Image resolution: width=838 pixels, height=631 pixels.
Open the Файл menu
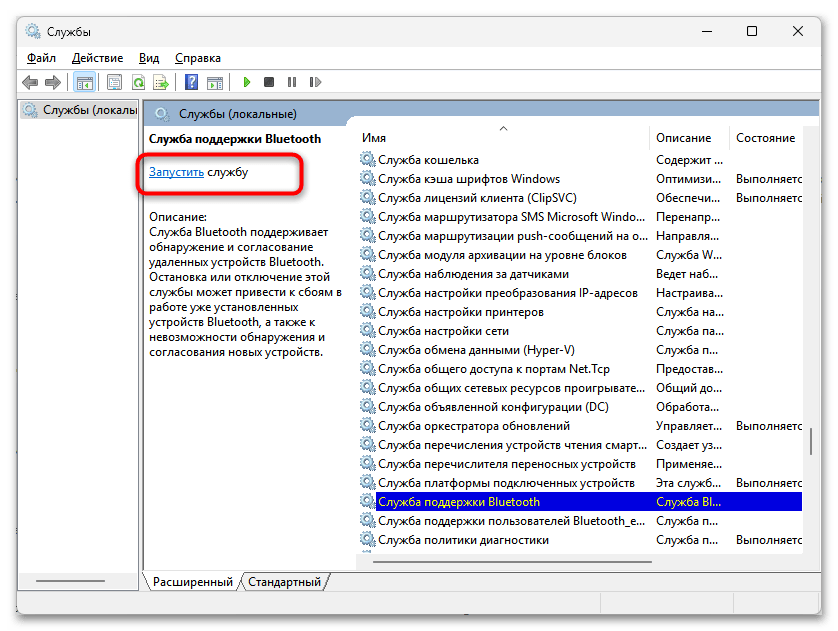click(x=41, y=58)
